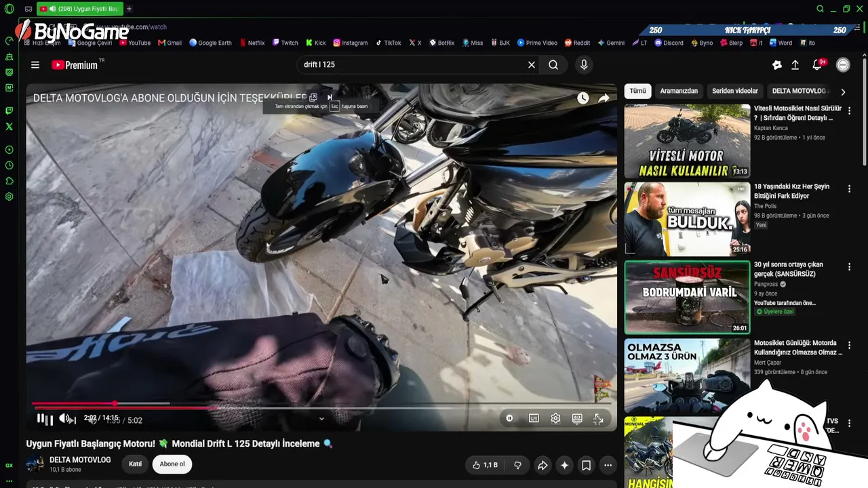Exit full screen on the player
This screenshot has width=868, height=488.
coord(599,419)
